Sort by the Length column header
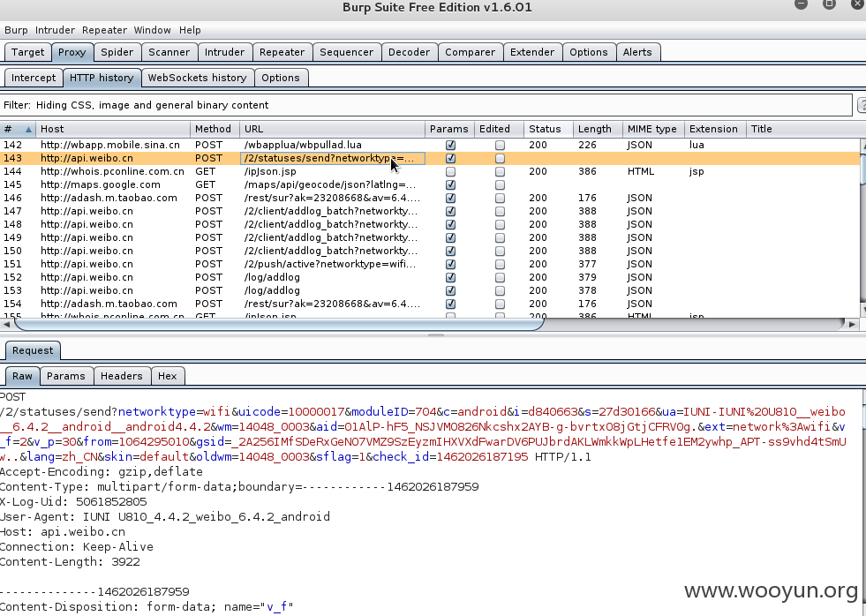This screenshot has width=866, height=616. point(598,129)
